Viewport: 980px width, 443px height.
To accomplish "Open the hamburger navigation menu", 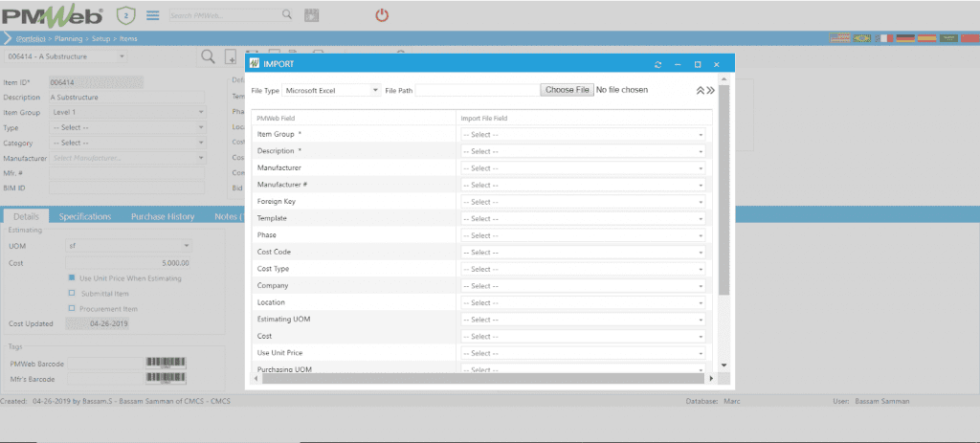I will tap(152, 15).
